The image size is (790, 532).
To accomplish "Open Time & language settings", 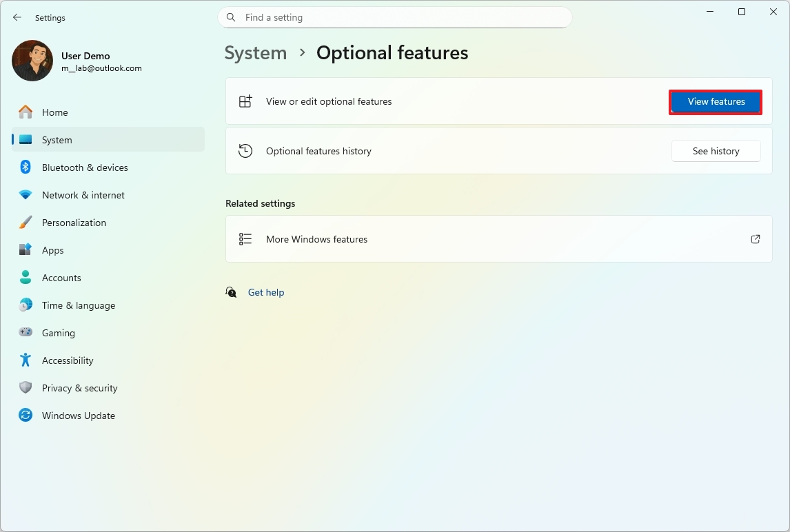I will click(x=78, y=305).
